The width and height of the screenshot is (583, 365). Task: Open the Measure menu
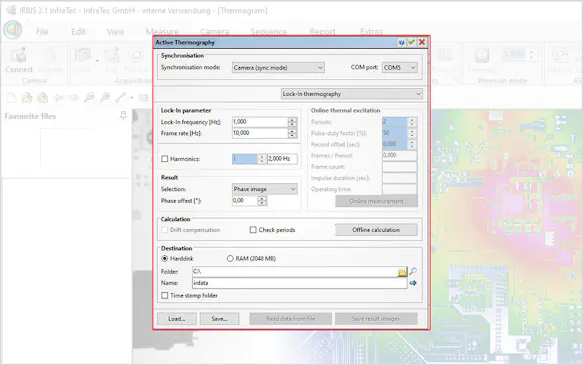(x=162, y=32)
